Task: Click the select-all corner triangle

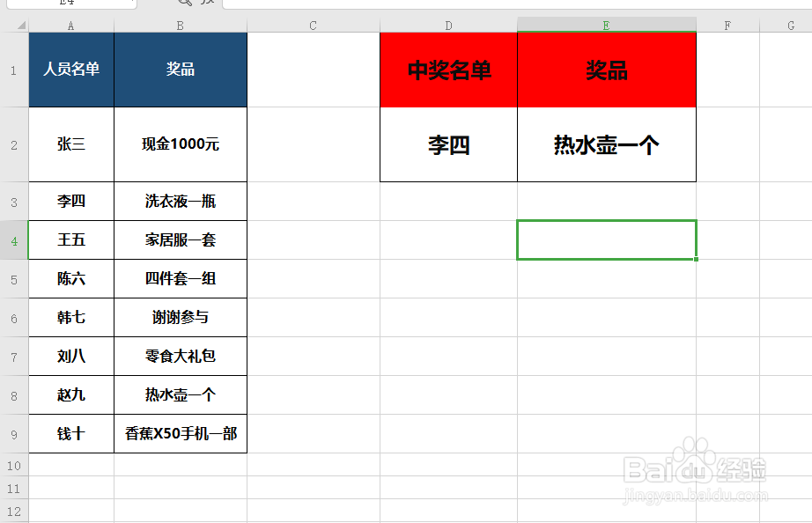Action: pyautogui.click(x=21, y=26)
